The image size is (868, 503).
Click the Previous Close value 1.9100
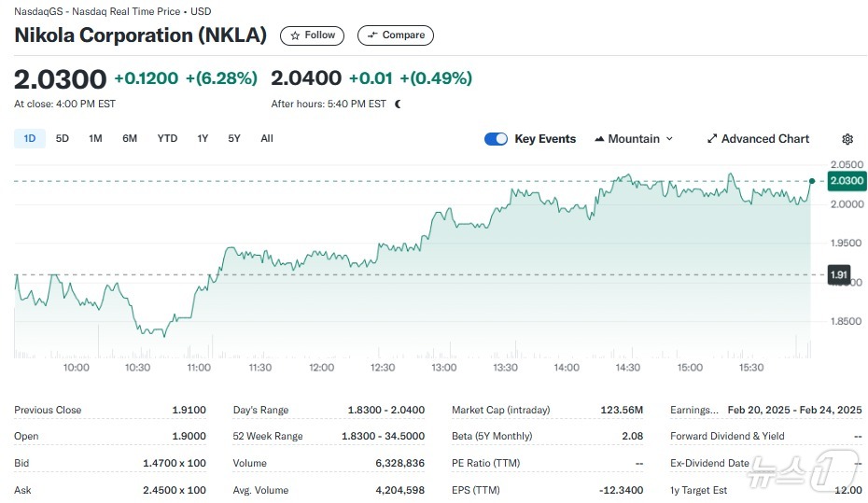(x=189, y=410)
